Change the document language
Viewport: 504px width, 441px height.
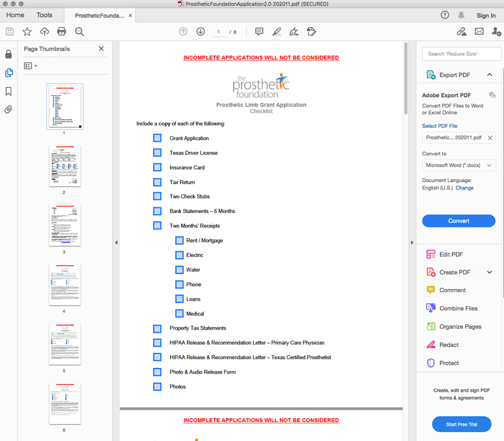point(464,188)
